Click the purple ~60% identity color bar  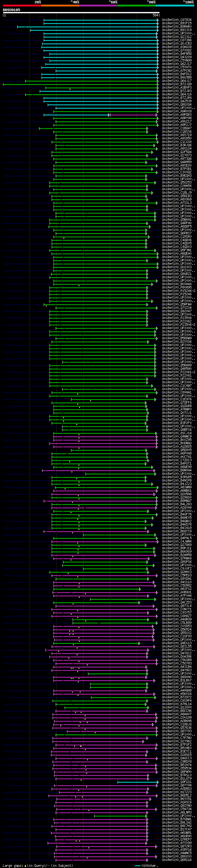pos(98,6)
